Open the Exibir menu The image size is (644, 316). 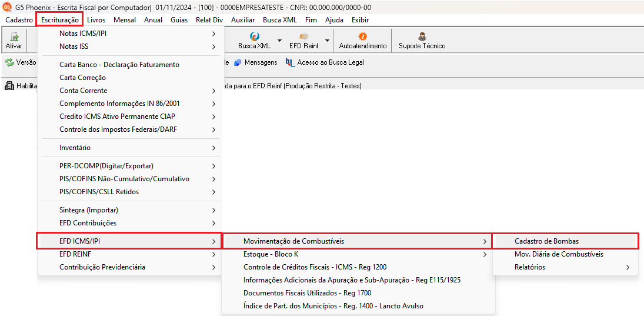[x=360, y=20]
